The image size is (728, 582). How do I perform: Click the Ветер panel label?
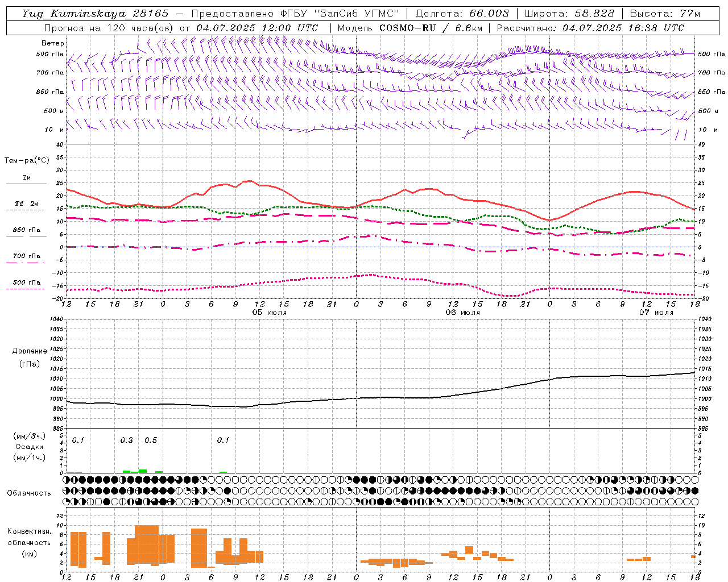(53, 43)
